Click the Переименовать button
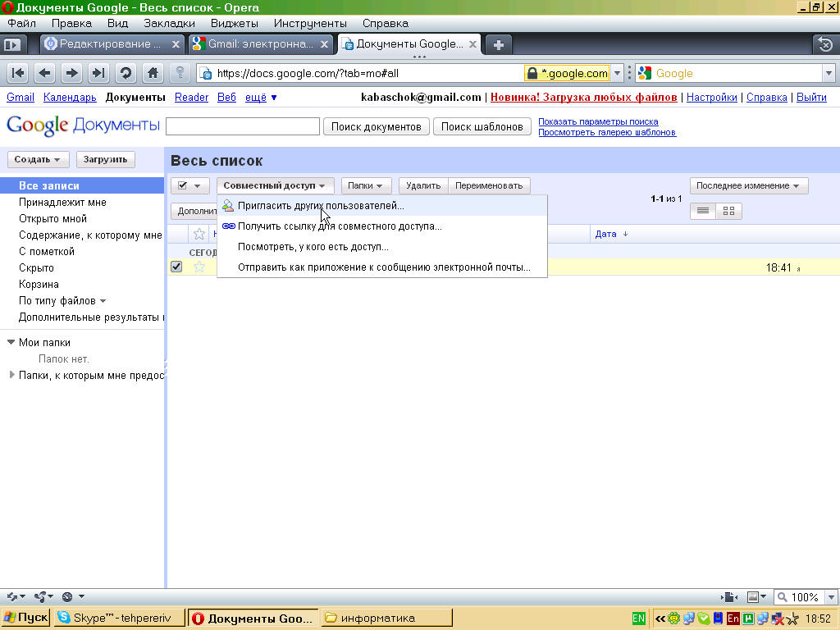 (489, 186)
